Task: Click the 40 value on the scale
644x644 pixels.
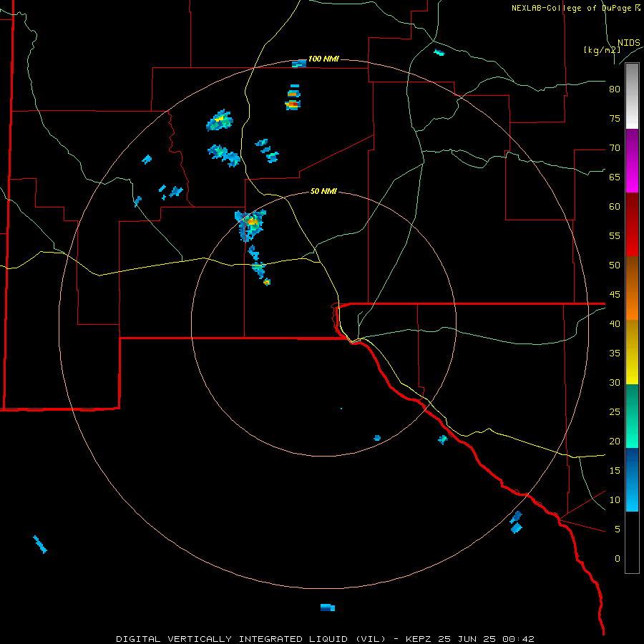Action: (x=615, y=323)
